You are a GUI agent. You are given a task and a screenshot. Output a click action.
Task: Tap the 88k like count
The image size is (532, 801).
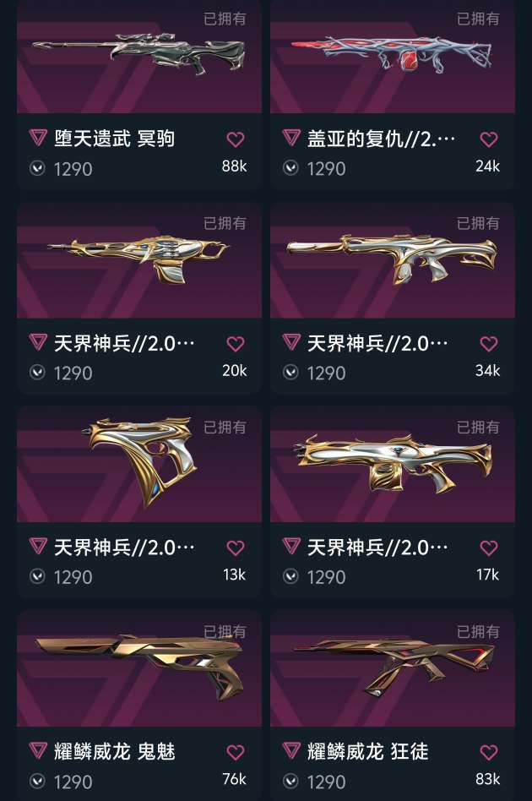pyautogui.click(x=235, y=166)
